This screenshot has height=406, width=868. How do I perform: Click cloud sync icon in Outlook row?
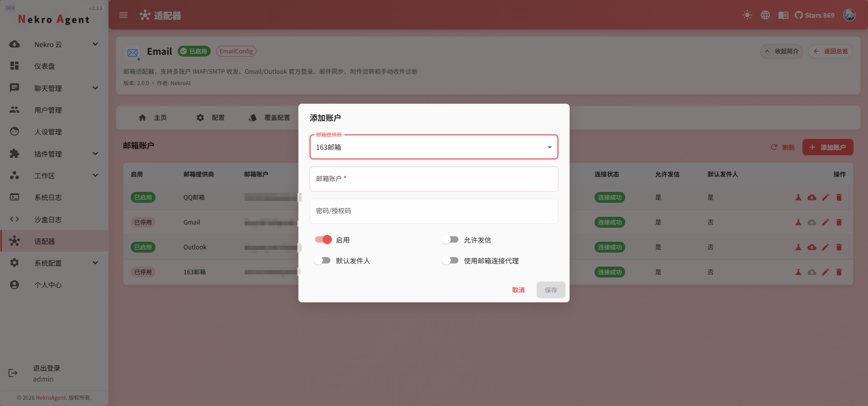[812, 247]
